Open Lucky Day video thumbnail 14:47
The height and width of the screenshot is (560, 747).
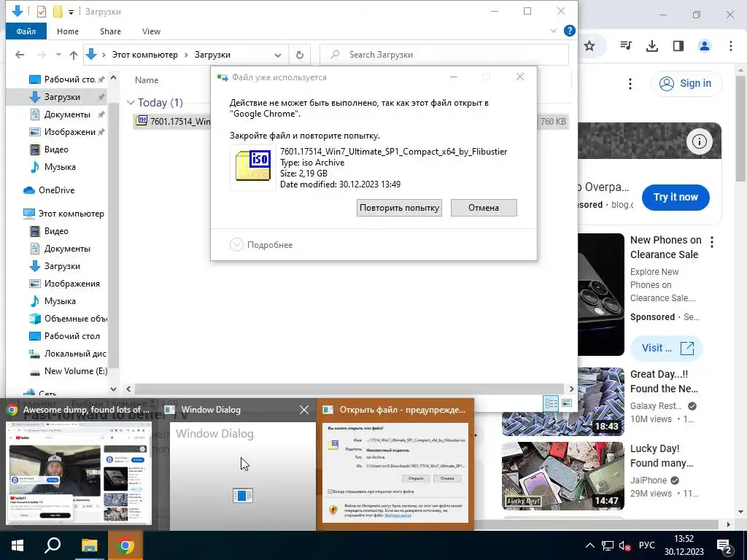click(562, 475)
